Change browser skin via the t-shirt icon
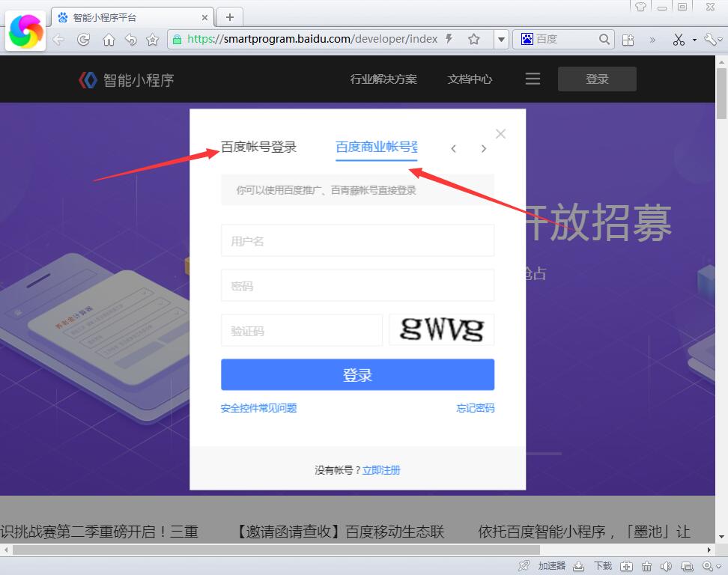Image resolution: width=728 pixels, height=575 pixels. coord(640,7)
